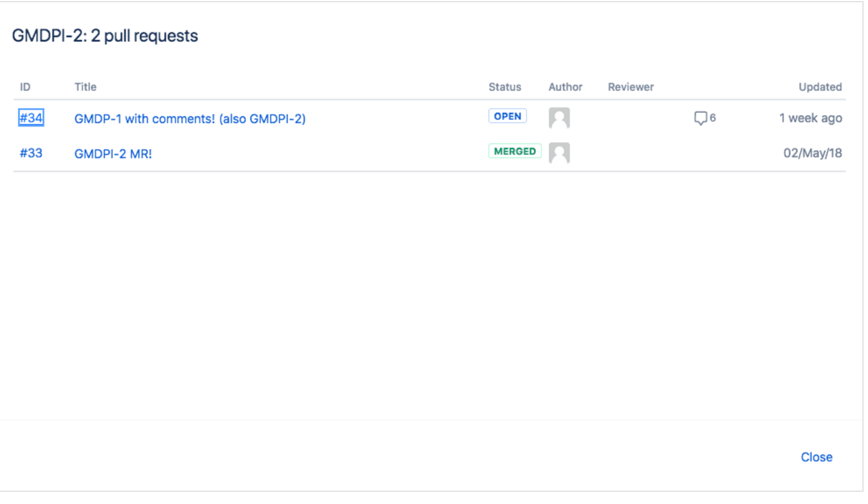Image resolution: width=868 pixels, height=504 pixels.
Task: Click the OPEN status badge
Action: point(507,116)
